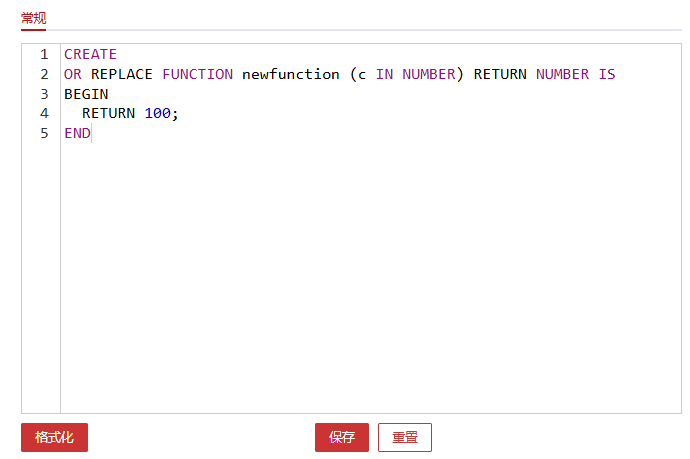Click line number 1 in gutter
Screen dimensions: 690x459
point(44,54)
